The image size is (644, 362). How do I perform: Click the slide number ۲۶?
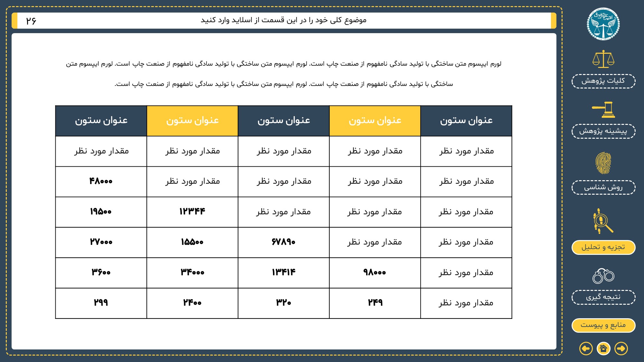tap(31, 21)
